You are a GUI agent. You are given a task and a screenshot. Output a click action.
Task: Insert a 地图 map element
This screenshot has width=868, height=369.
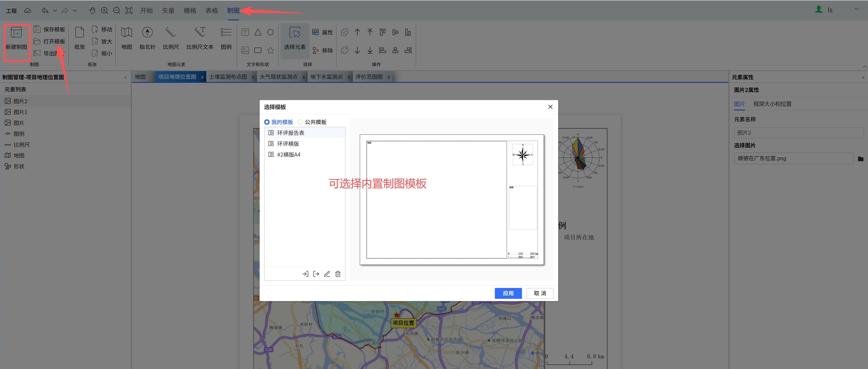[x=127, y=38]
